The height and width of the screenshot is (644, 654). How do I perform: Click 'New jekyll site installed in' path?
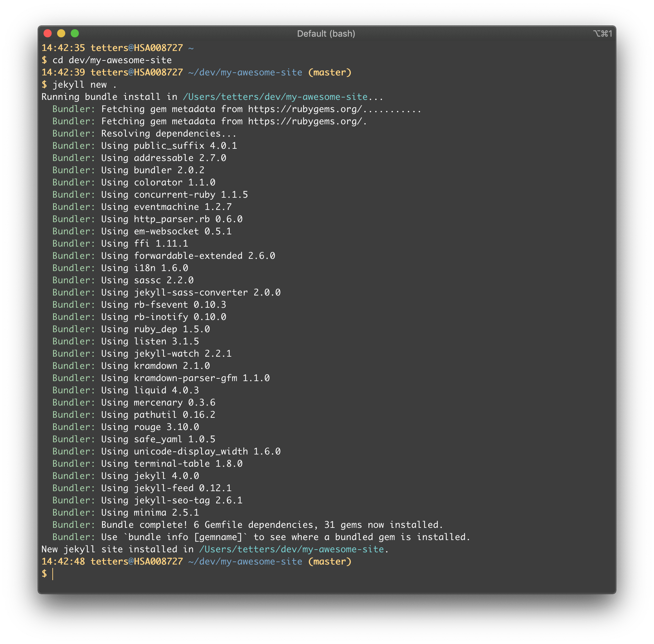click(292, 549)
